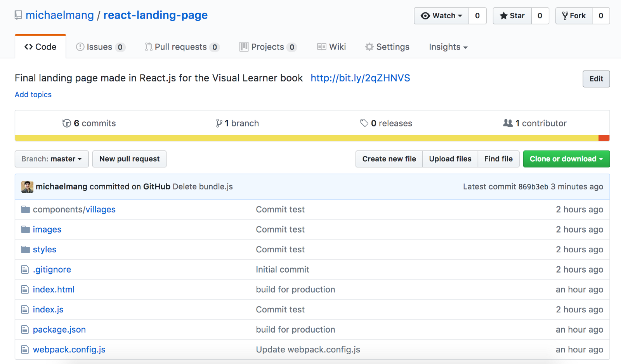This screenshot has height=364, width=621.
Task: Click the releases tag icon
Action: pos(364,123)
